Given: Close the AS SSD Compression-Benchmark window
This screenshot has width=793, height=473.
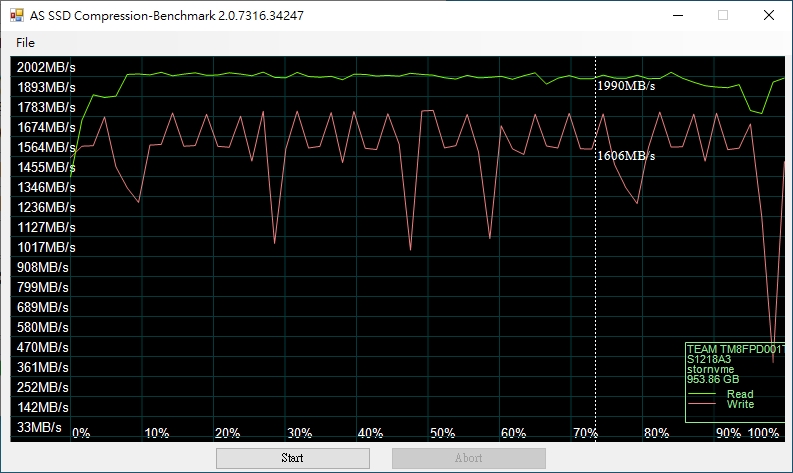Looking at the screenshot, I should point(769,15).
